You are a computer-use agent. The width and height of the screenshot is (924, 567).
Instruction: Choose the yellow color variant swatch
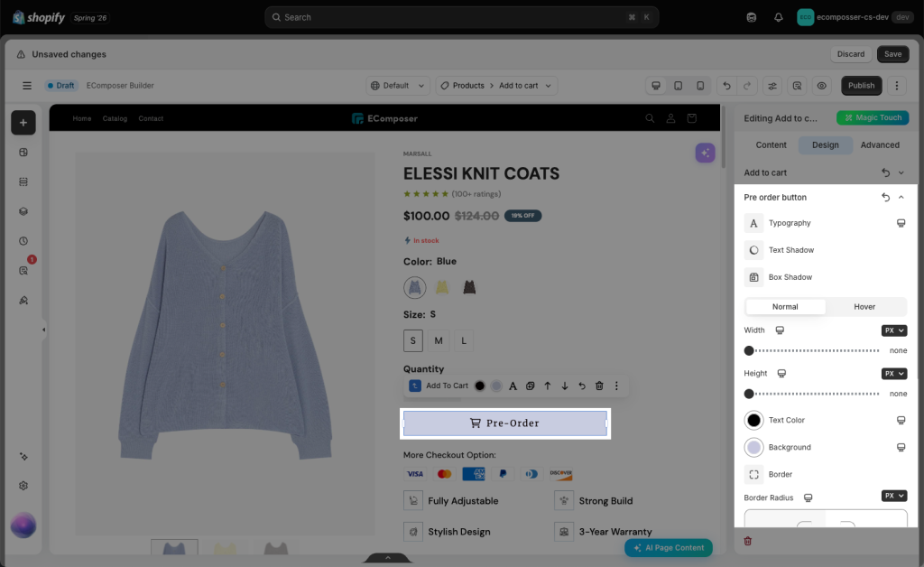click(442, 288)
